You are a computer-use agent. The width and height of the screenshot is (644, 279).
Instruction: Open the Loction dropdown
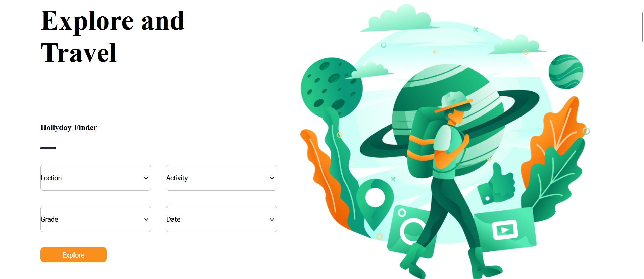(96, 178)
